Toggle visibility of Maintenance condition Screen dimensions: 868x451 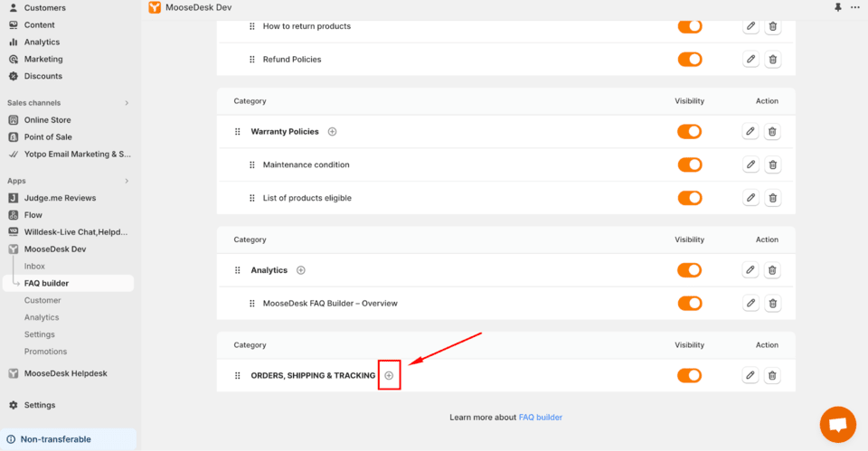coord(690,164)
